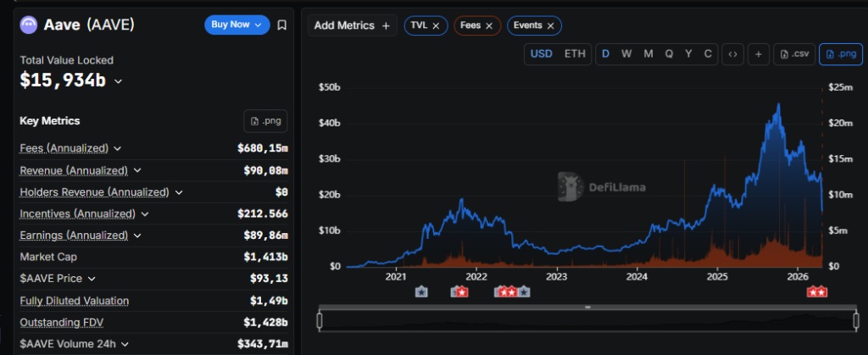The width and height of the screenshot is (868, 355).
Task: Click the Add Metrics button
Action: coord(352,25)
